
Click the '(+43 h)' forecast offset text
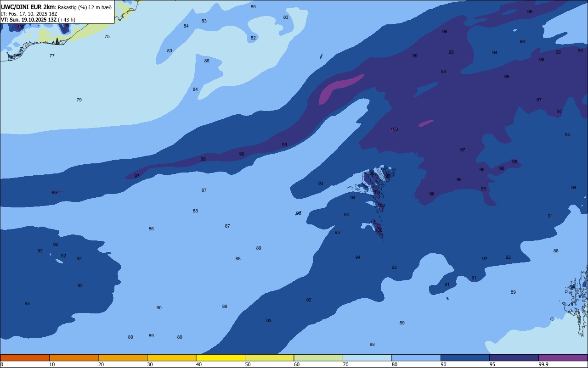click(x=67, y=20)
